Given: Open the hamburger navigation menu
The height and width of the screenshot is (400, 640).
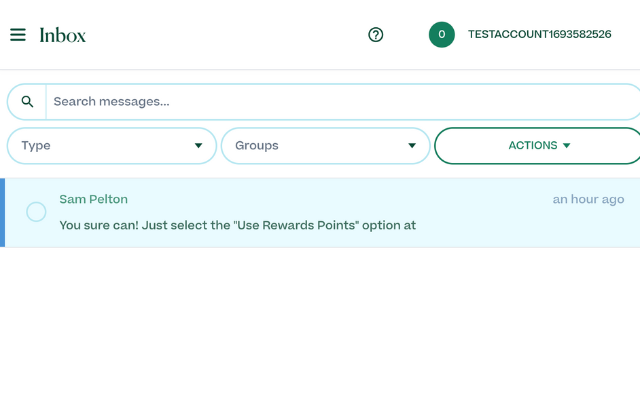Looking at the screenshot, I should pyautogui.click(x=18, y=35).
